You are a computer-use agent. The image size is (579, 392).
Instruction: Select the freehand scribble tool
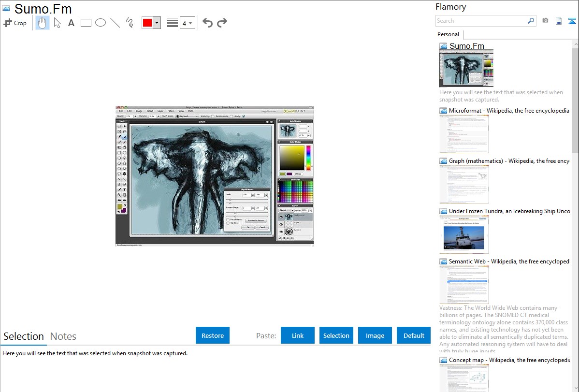click(x=130, y=23)
